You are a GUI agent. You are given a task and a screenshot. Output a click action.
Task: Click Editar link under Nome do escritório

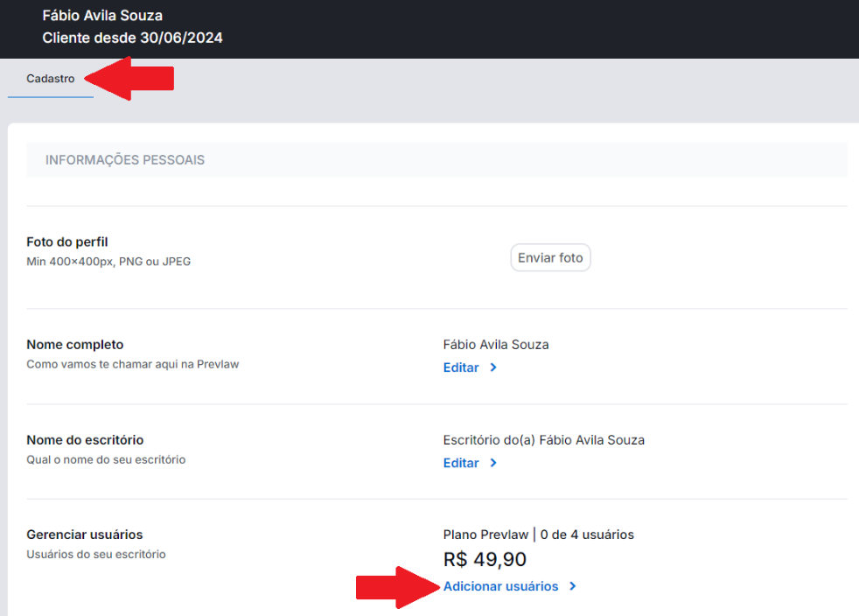(x=461, y=463)
